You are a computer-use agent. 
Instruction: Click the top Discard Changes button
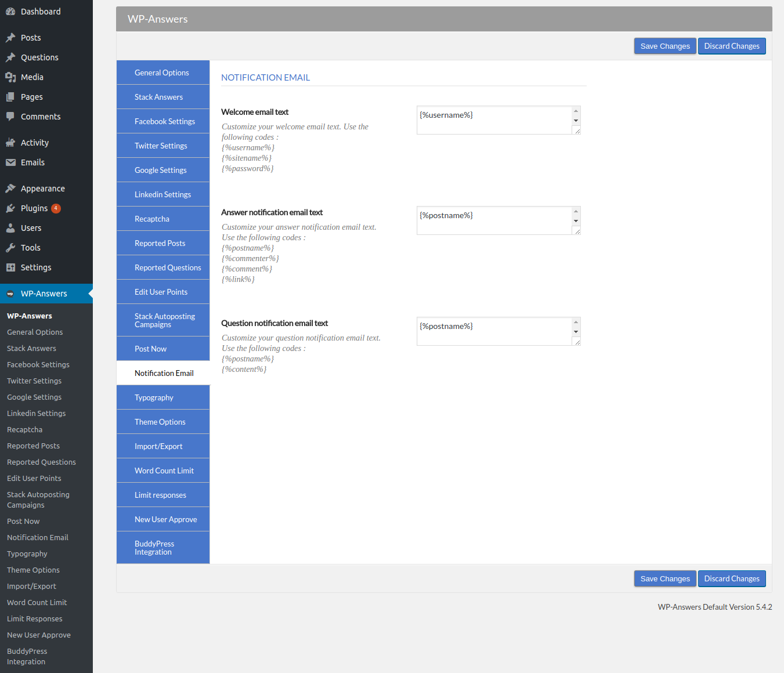click(x=732, y=46)
